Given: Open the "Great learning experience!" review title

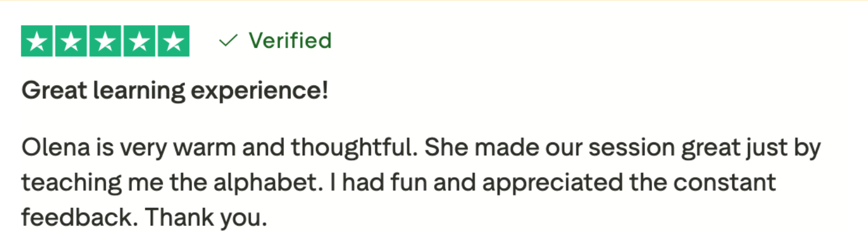Looking at the screenshot, I should pyautogui.click(x=174, y=90).
